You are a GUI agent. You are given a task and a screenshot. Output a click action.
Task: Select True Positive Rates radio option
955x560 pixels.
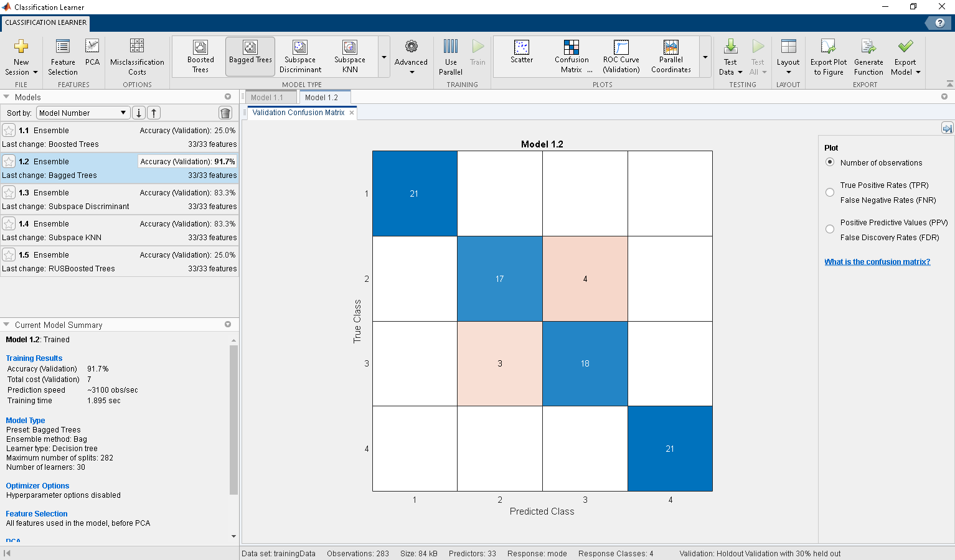pos(830,192)
